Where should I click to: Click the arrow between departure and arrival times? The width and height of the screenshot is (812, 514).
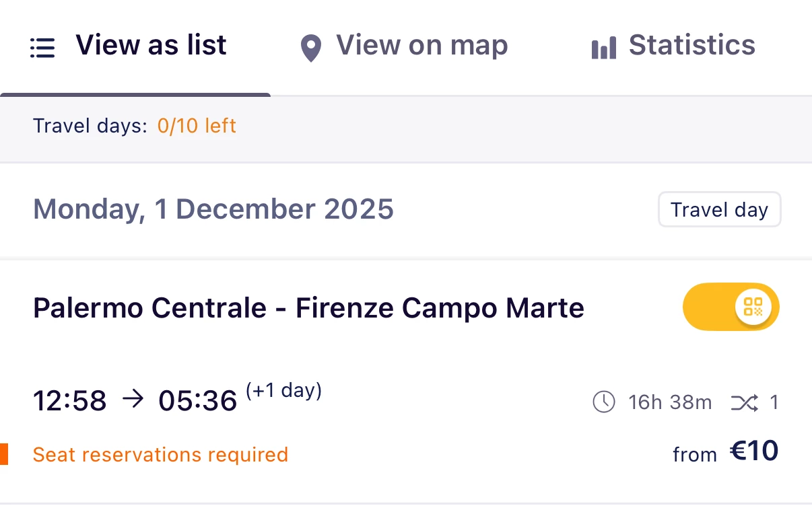pyautogui.click(x=133, y=400)
